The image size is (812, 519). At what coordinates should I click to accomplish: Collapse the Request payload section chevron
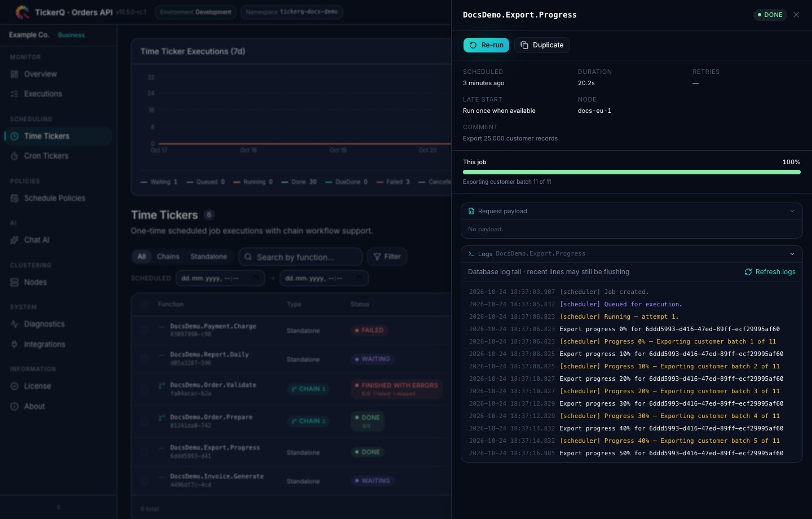pyautogui.click(x=792, y=211)
